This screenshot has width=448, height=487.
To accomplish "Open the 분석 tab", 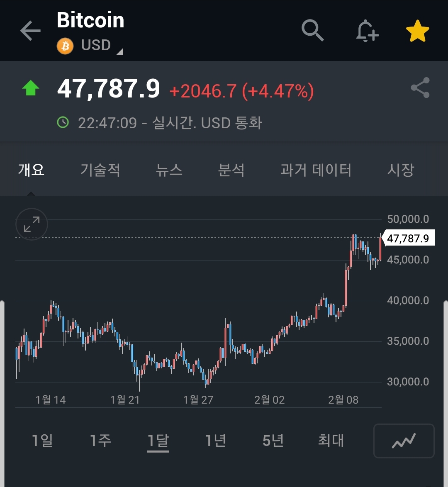I will pos(231,170).
